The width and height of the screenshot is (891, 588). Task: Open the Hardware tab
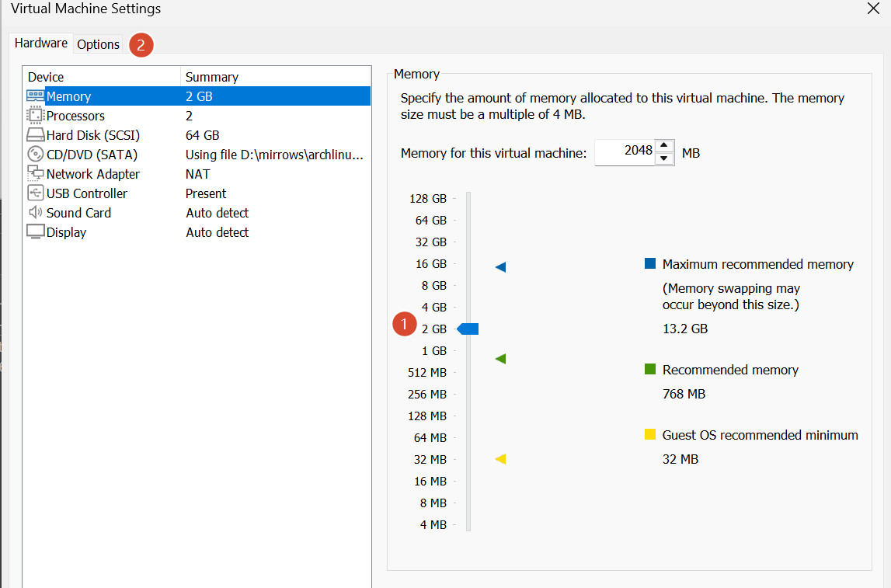[x=41, y=43]
